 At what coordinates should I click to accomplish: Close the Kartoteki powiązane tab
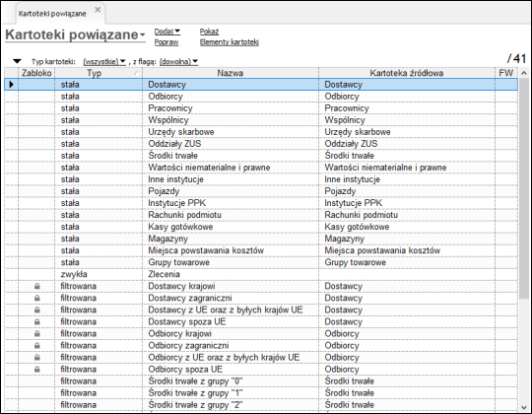coord(98,10)
